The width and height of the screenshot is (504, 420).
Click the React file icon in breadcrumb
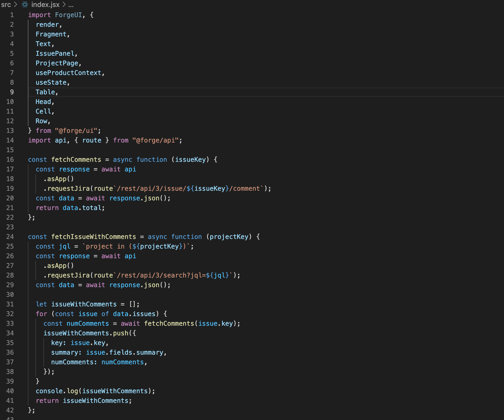25,5
